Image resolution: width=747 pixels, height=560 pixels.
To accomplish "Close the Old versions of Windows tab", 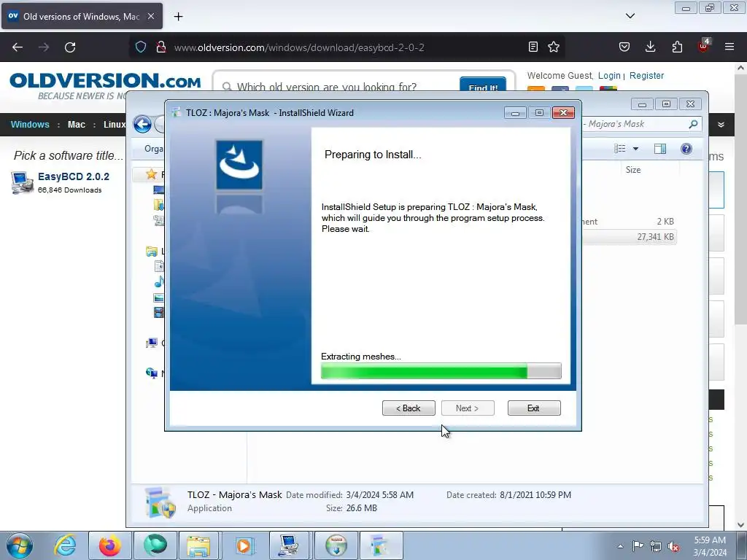I will click(151, 16).
